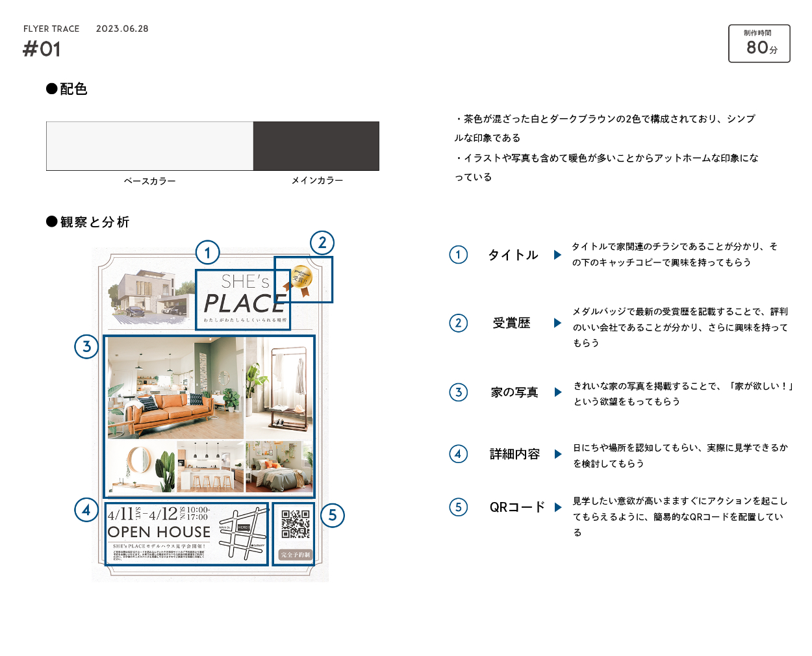Click the bedroom photo at bottom right

(279, 467)
